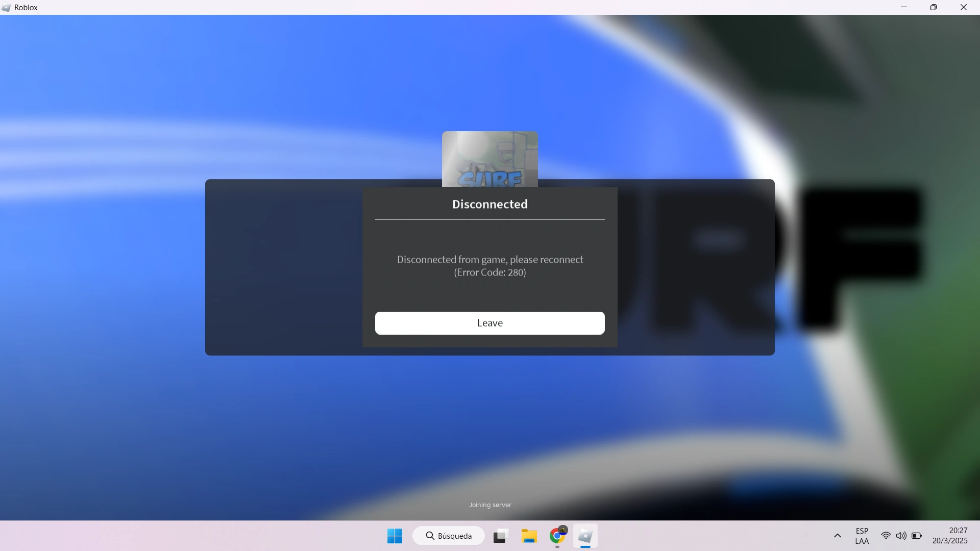Viewport: 980px width, 551px height.
Task: Open the Windows Start menu
Action: point(395,536)
